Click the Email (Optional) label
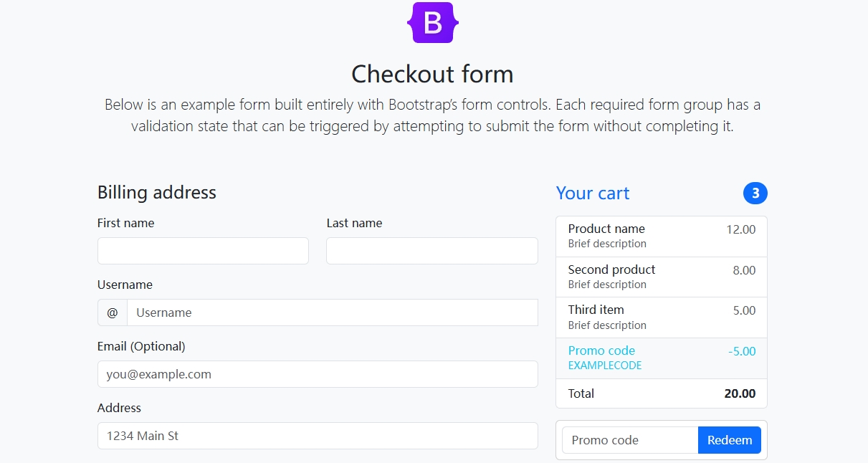This screenshot has width=868, height=463. click(141, 346)
